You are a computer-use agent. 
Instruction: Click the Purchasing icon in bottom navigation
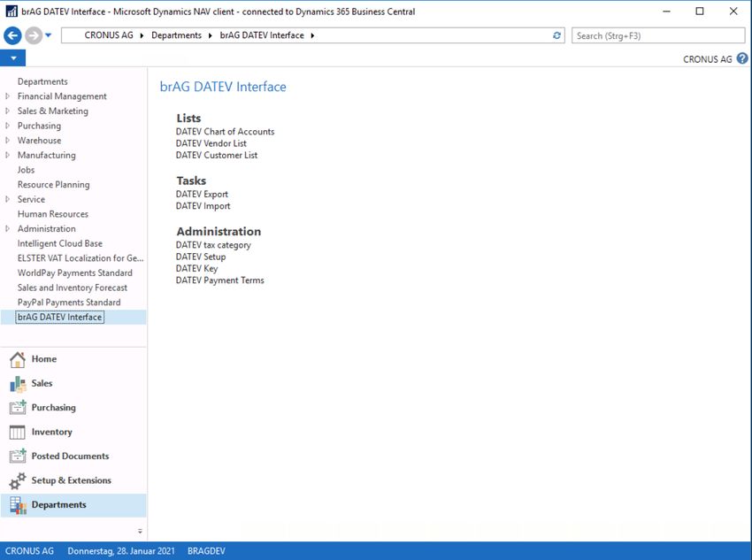(x=18, y=408)
